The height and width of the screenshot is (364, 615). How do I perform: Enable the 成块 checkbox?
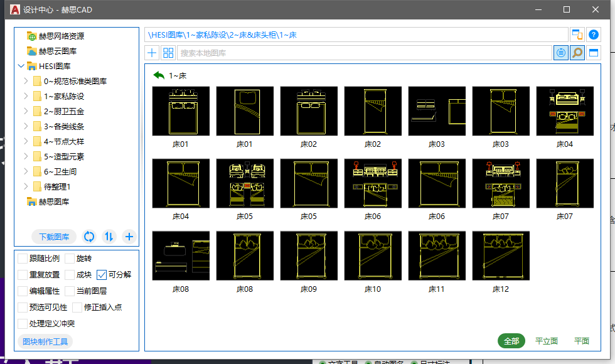pos(70,275)
